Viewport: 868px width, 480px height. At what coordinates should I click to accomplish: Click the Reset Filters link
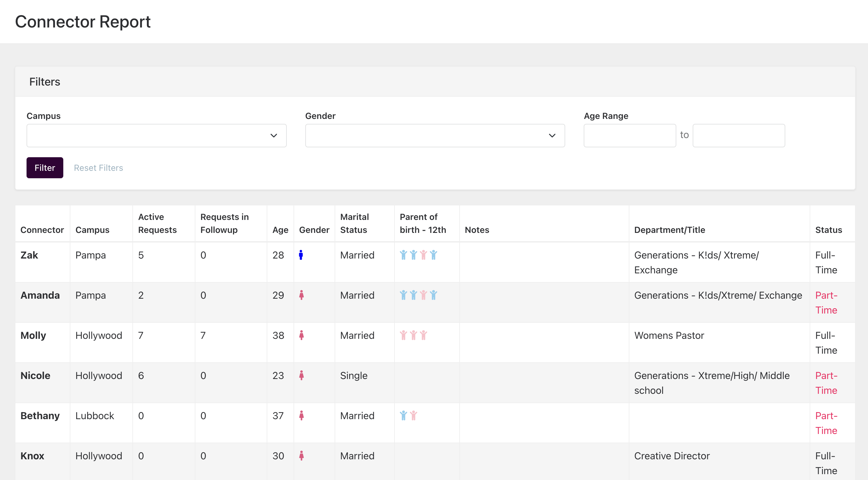click(x=98, y=168)
